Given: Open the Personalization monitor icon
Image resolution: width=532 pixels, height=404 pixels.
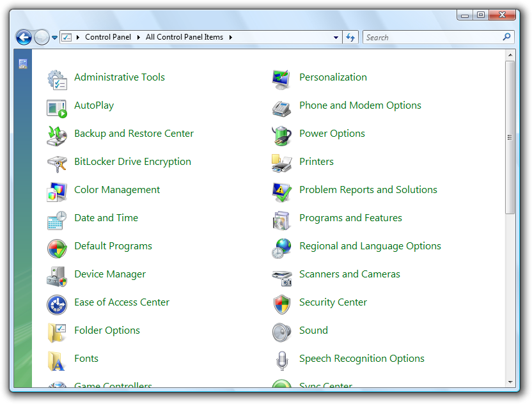Looking at the screenshot, I should (x=281, y=80).
